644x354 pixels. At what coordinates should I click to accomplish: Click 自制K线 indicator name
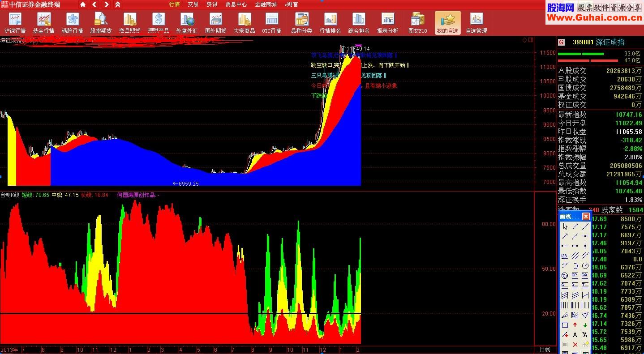tap(10, 195)
